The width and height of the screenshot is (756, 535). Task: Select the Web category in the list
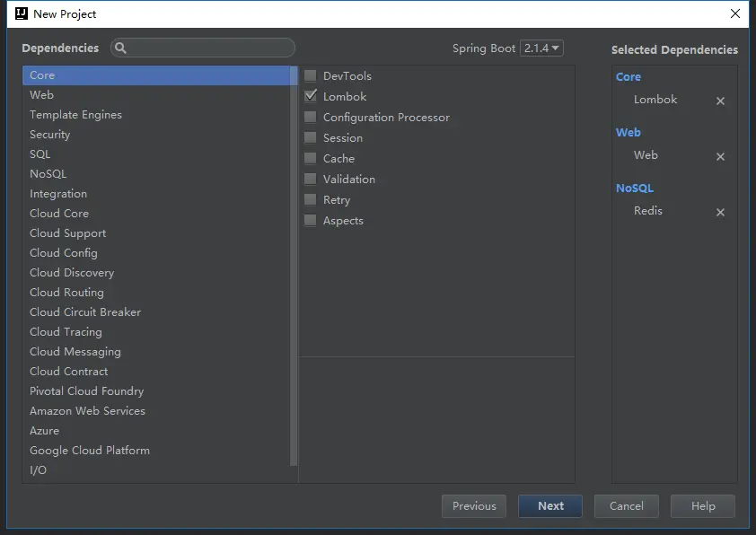tap(156, 95)
